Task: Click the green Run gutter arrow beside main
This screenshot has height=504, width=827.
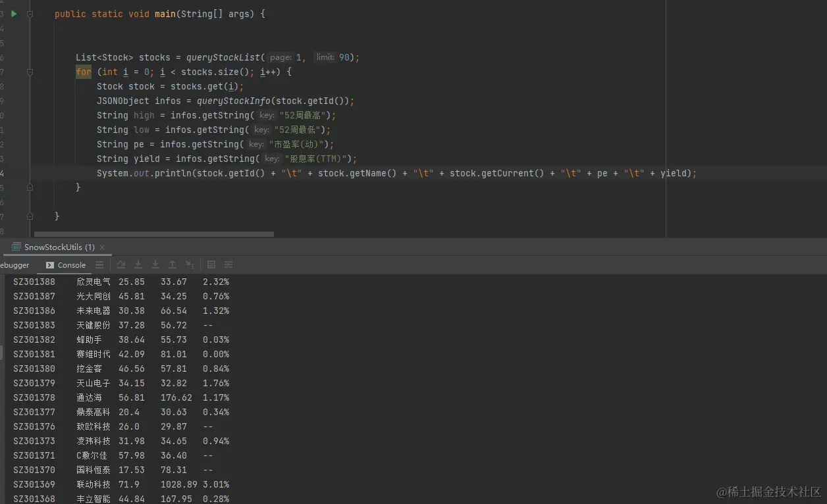Action: [x=14, y=14]
